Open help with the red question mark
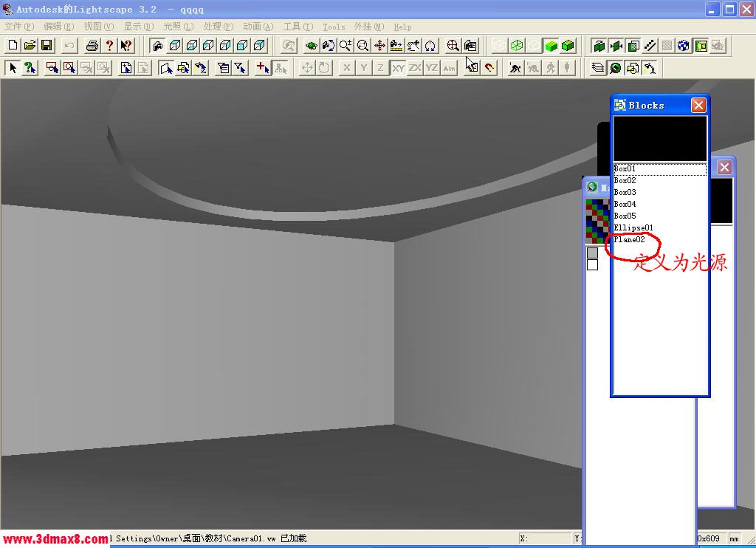 tap(109, 45)
